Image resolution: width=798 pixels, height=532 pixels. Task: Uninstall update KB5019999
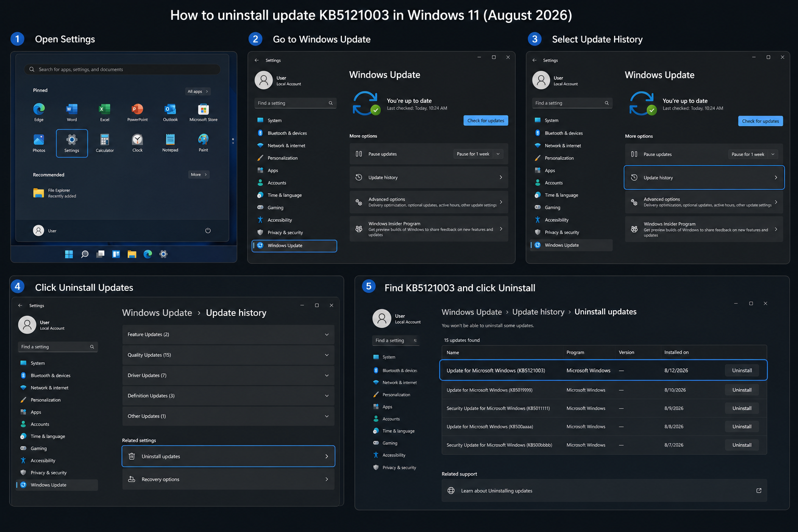pos(742,390)
